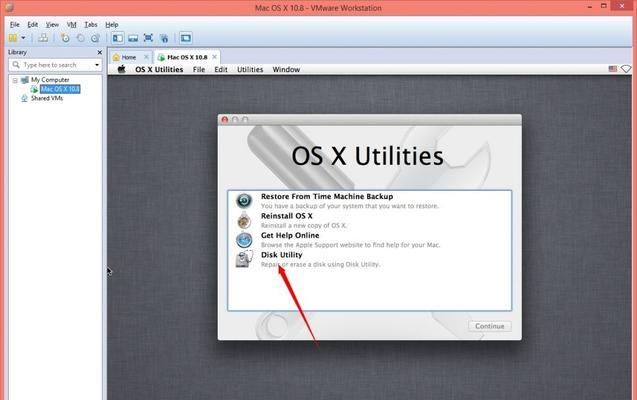637x400 pixels.
Task: Click the Time Machine icon
Action: (x=244, y=201)
